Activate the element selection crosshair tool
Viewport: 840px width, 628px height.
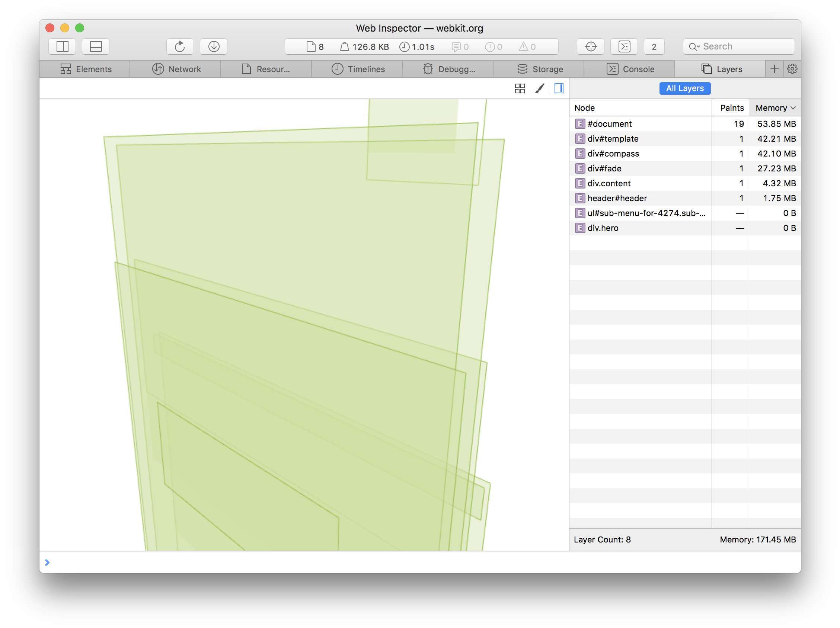point(590,46)
